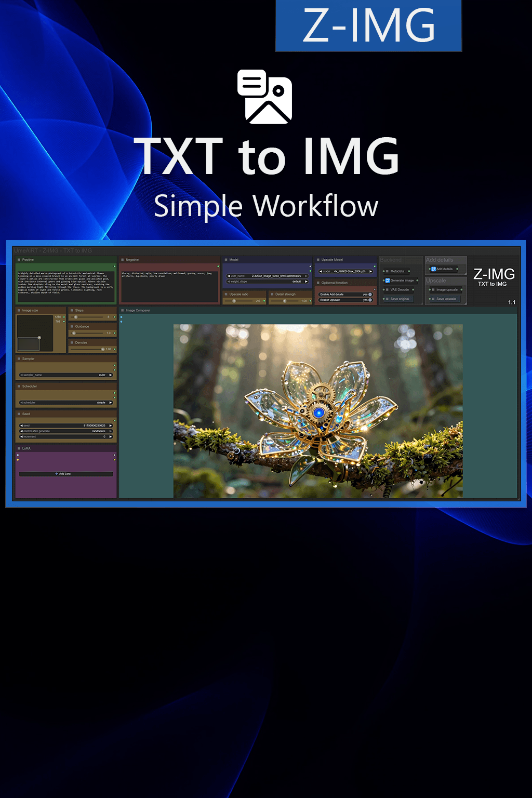This screenshot has height=798, width=532.
Task: Select the Image upscale node
Action: tap(445, 290)
